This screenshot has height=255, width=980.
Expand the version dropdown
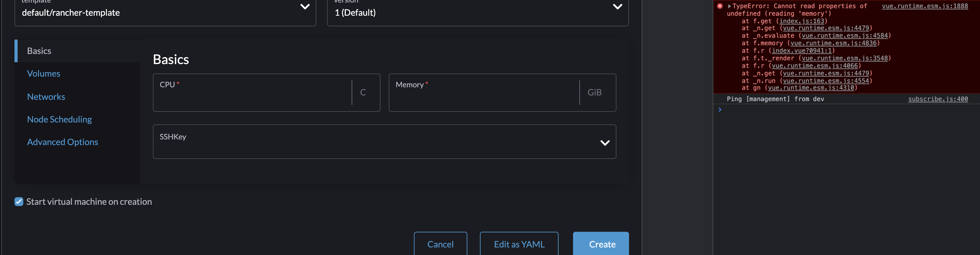tap(617, 7)
